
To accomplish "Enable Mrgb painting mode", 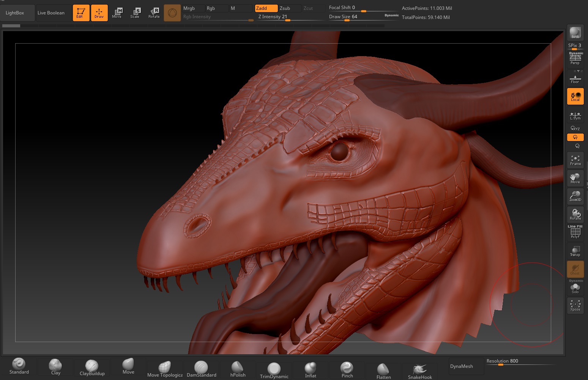I will [193, 8].
